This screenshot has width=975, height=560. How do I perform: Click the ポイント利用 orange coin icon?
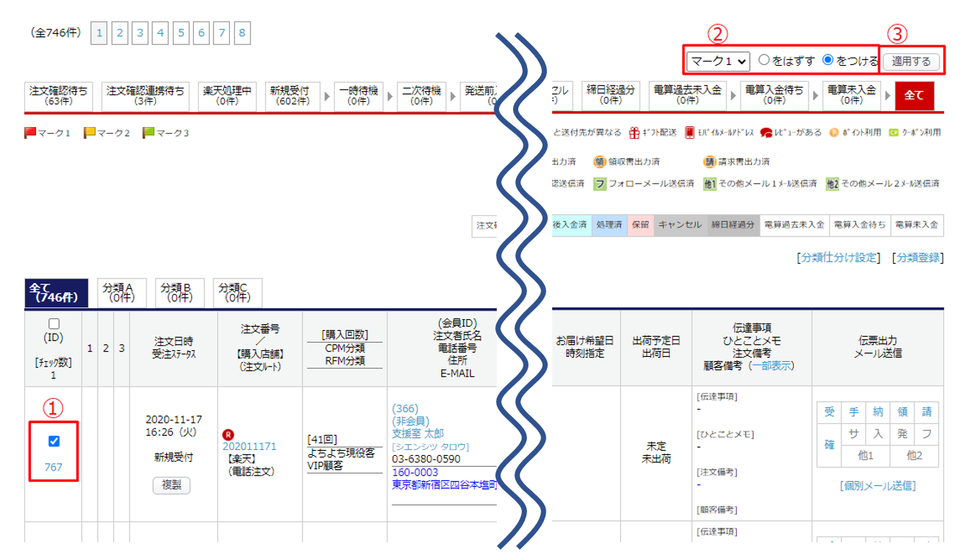point(834,133)
